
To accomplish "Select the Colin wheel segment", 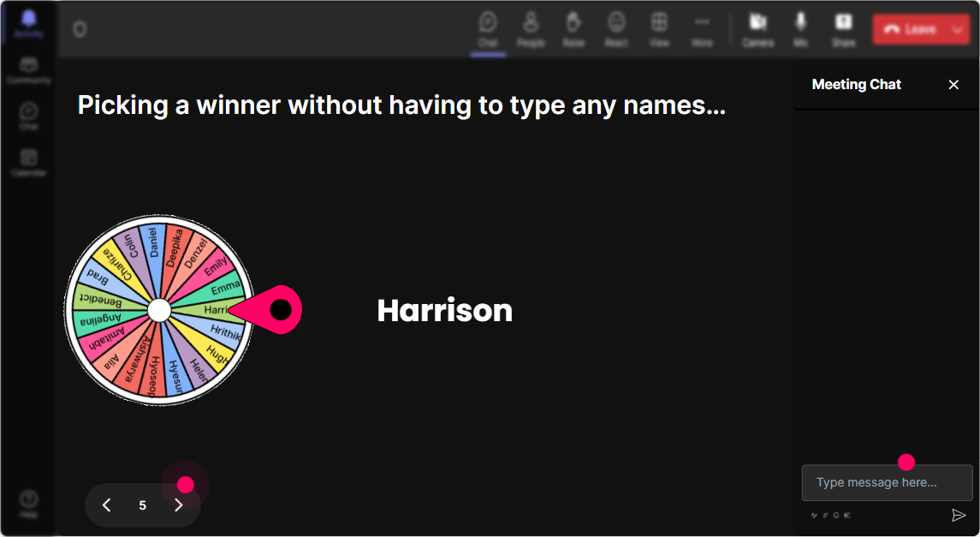I will coord(133,246).
